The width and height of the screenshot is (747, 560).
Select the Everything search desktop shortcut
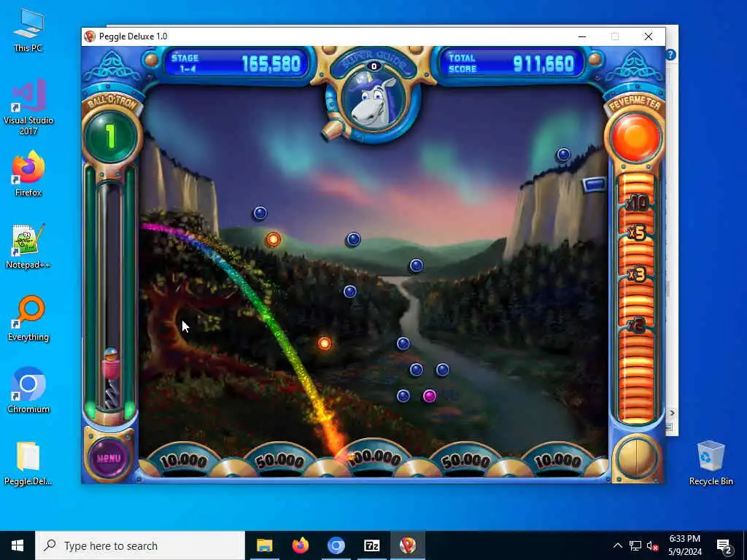28,319
